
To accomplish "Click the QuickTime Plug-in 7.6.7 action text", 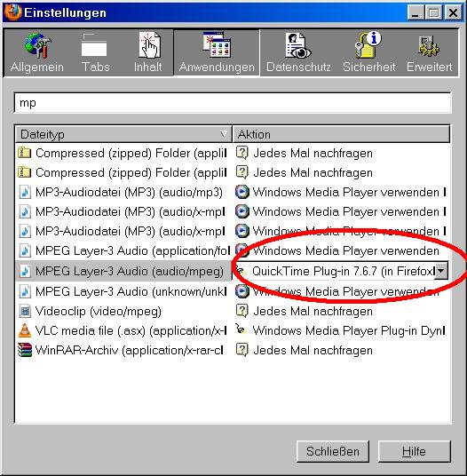I will [x=344, y=271].
